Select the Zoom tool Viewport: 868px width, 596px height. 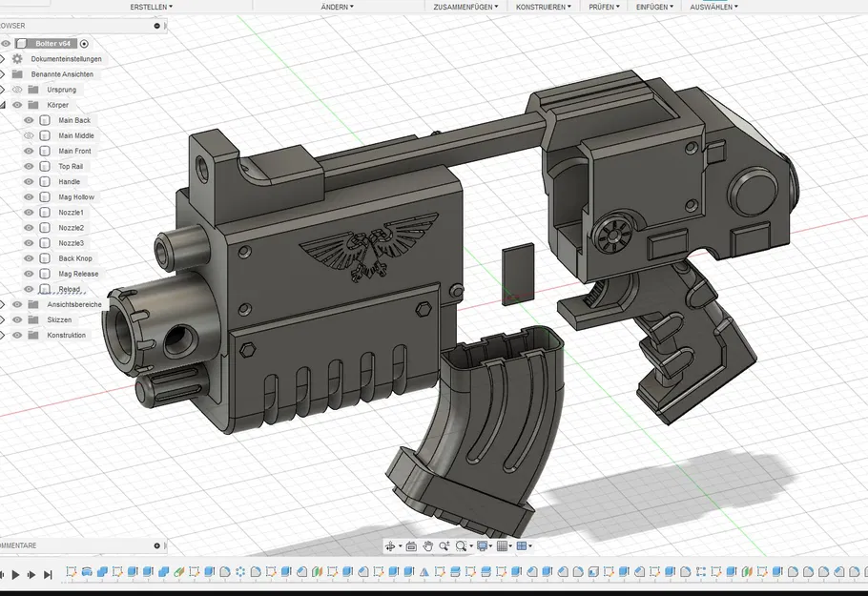445,545
